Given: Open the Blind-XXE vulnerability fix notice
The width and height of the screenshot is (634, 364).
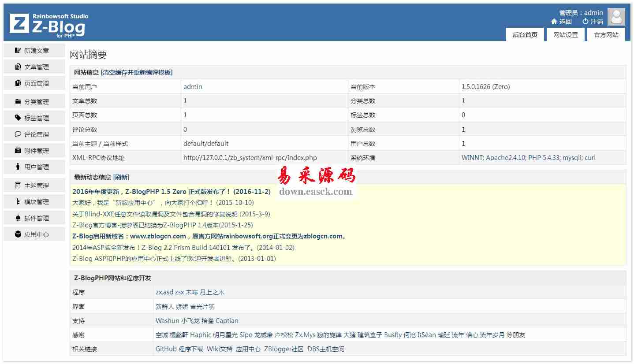Looking at the screenshot, I should (x=171, y=214).
